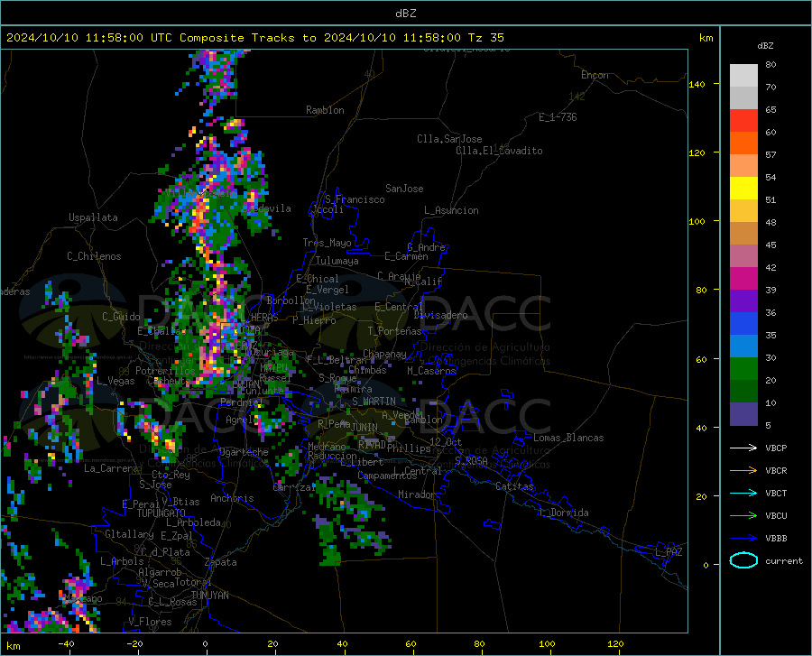Viewport: 812px width, 656px height.
Task: Click the Divisadero map label
Action: tap(440, 315)
